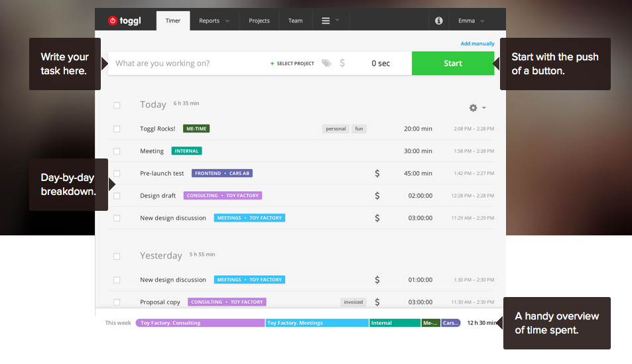Toggle billable dollar on Design draft
Viewport: 632px width, 364px height.
click(x=377, y=196)
